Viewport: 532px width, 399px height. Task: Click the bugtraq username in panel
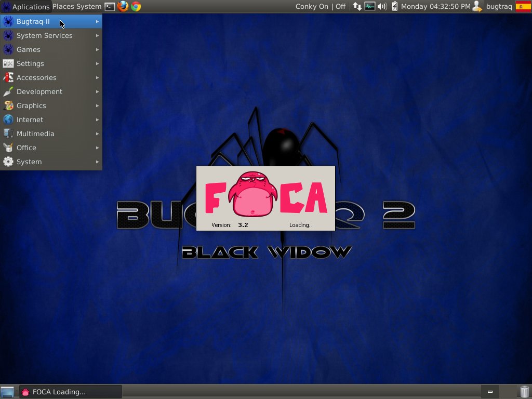pos(499,6)
